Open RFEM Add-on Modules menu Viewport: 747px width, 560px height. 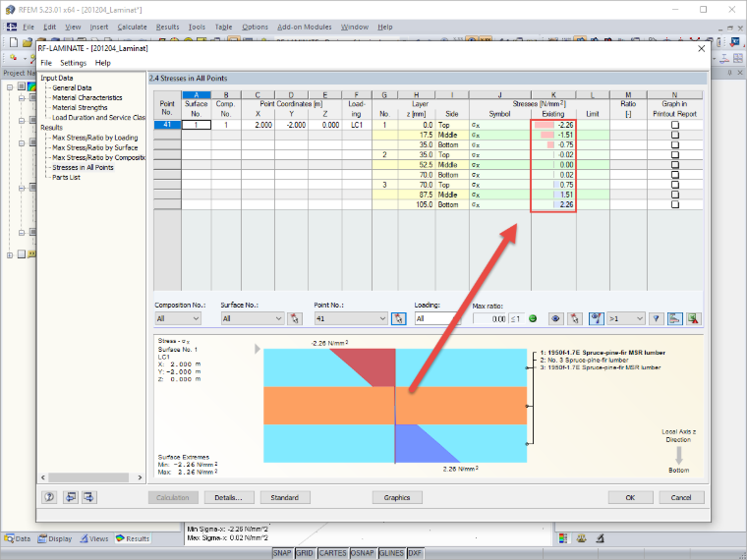click(305, 28)
